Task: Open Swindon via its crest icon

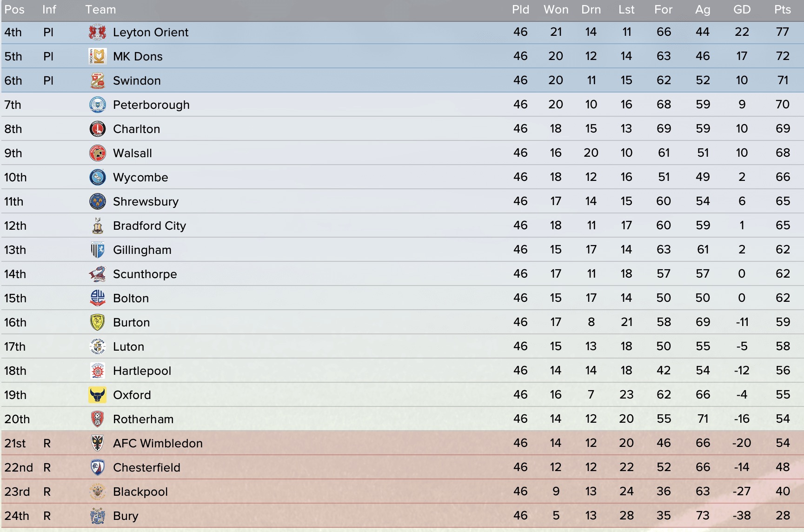Action: click(98, 80)
